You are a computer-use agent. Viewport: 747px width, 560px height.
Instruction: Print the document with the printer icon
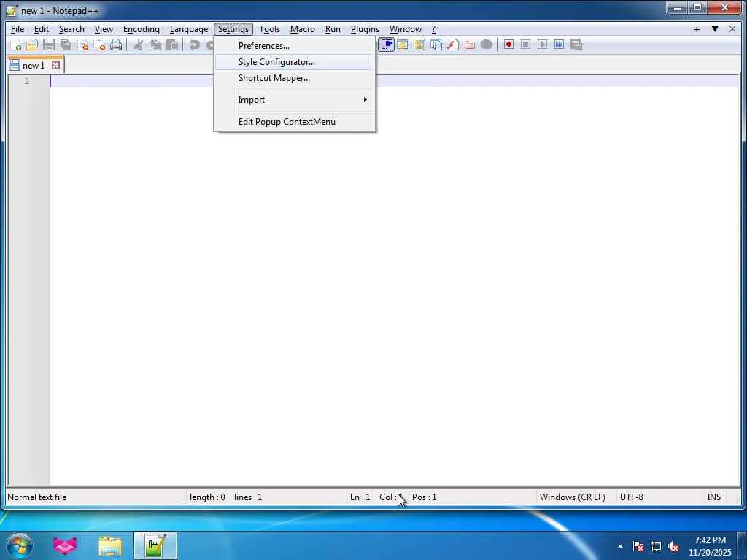pyautogui.click(x=116, y=44)
